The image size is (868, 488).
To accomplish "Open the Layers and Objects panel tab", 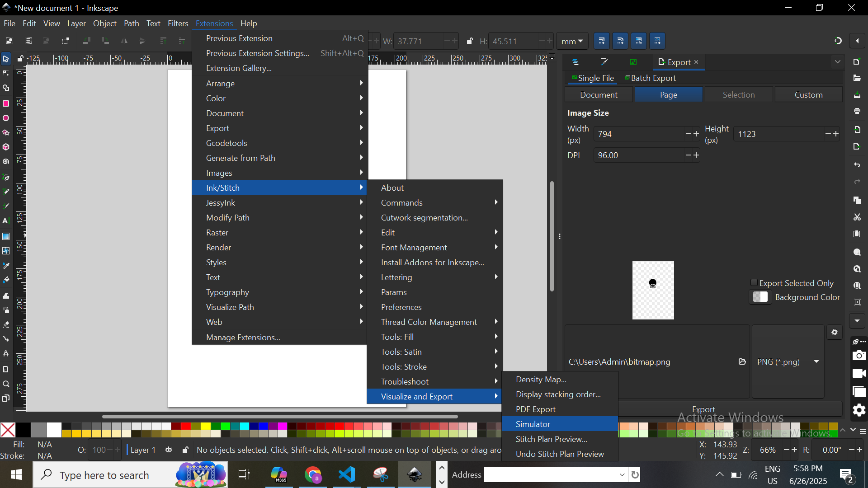I will (576, 62).
